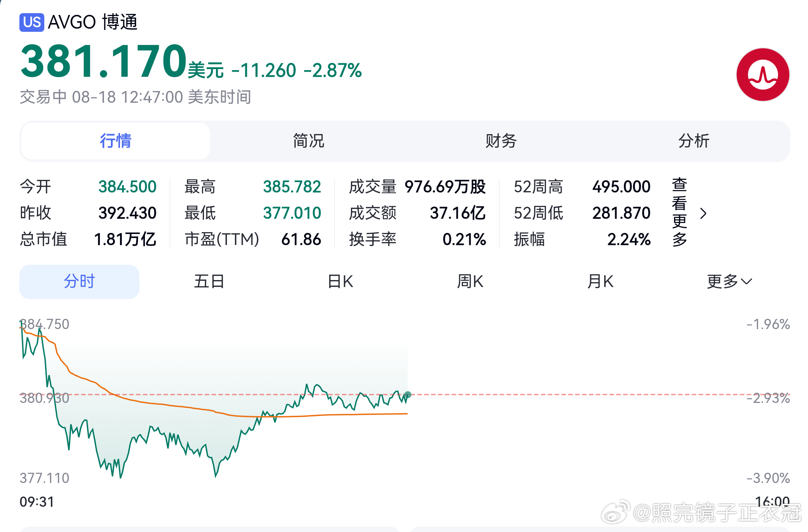Switch chart period to 日K
The height and width of the screenshot is (532, 808).
340,282
